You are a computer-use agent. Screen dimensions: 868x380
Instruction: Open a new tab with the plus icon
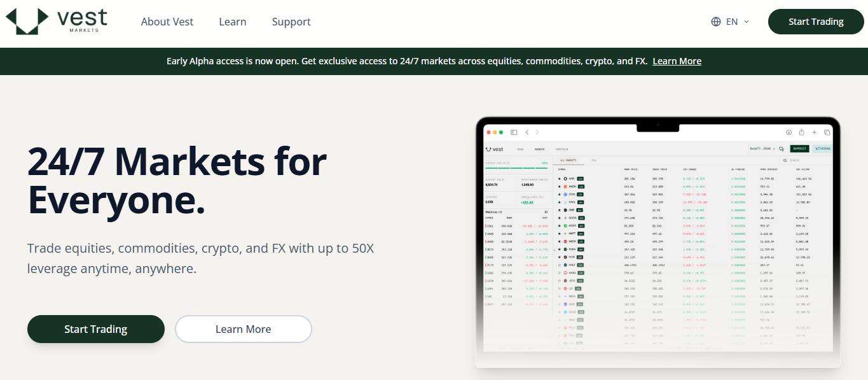point(814,132)
